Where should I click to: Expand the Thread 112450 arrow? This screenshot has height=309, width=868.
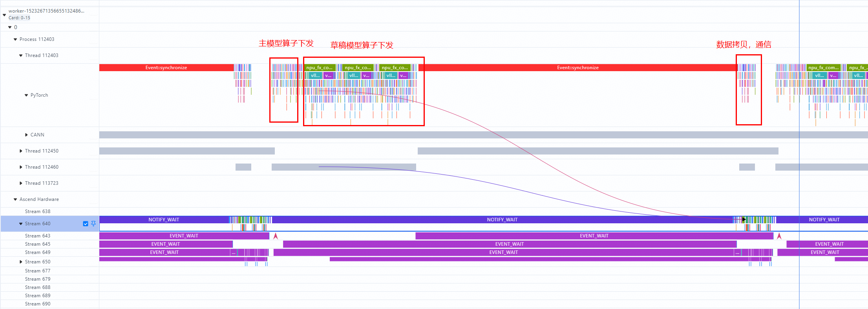21,151
